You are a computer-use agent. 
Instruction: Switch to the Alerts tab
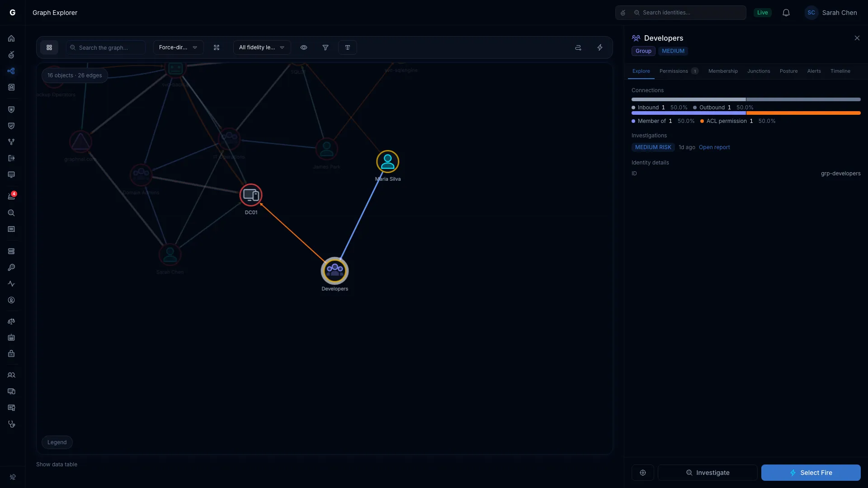pyautogui.click(x=814, y=71)
